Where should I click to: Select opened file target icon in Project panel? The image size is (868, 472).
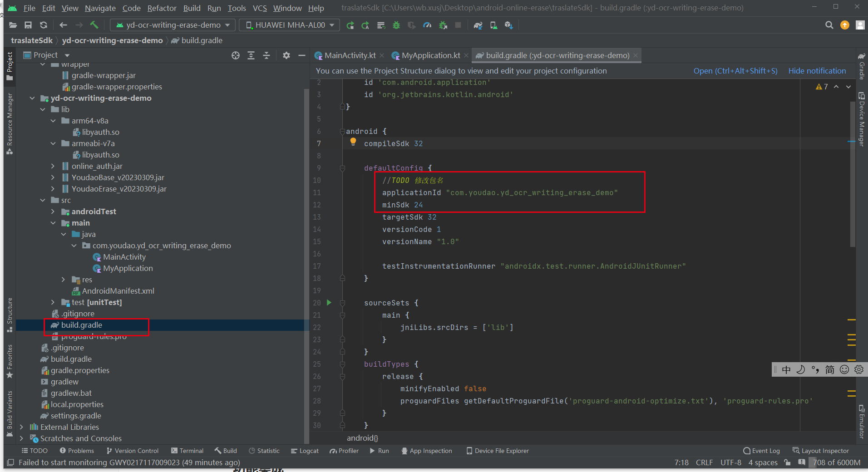pyautogui.click(x=236, y=55)
